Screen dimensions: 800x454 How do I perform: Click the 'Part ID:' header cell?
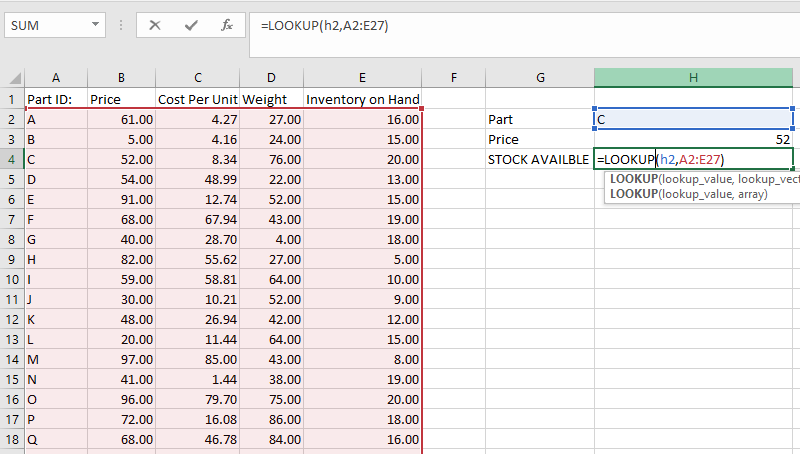[56, 99]
